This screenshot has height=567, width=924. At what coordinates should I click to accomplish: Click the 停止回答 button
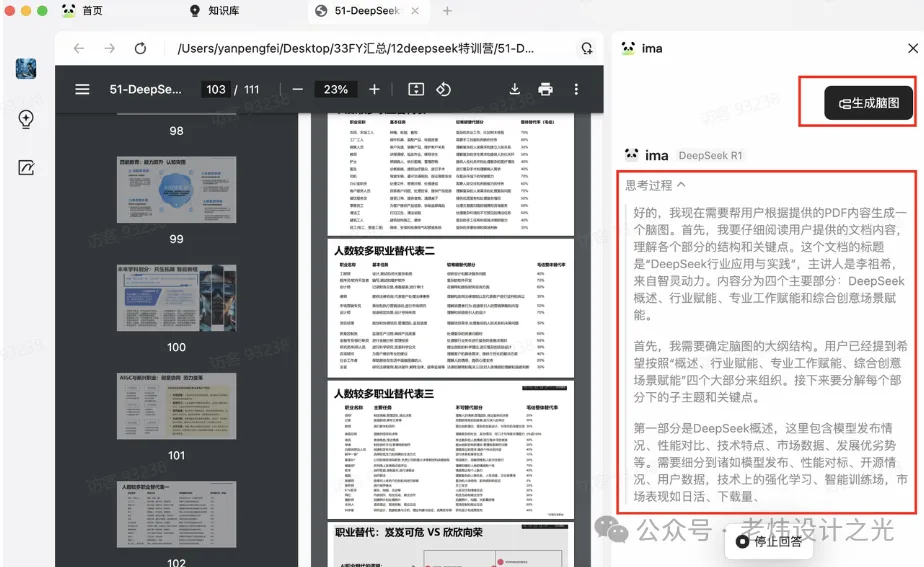pyautogui.click(x=770, y=541)
